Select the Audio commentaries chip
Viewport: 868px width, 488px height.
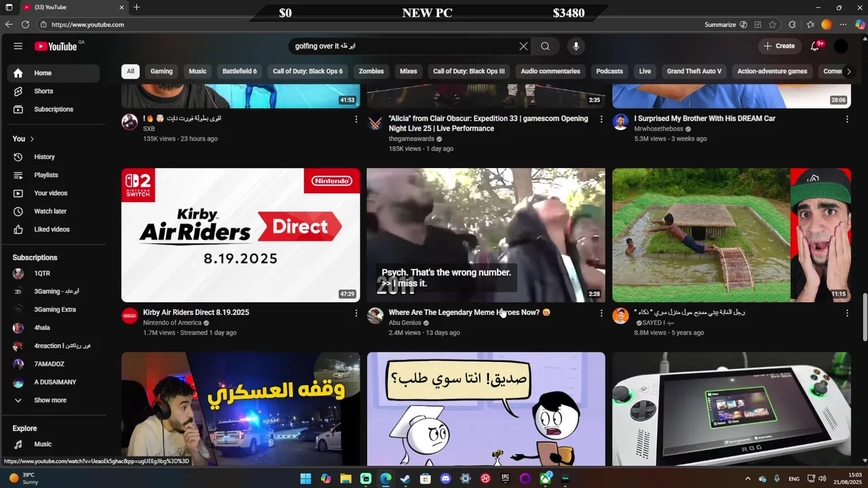(551, 71)
